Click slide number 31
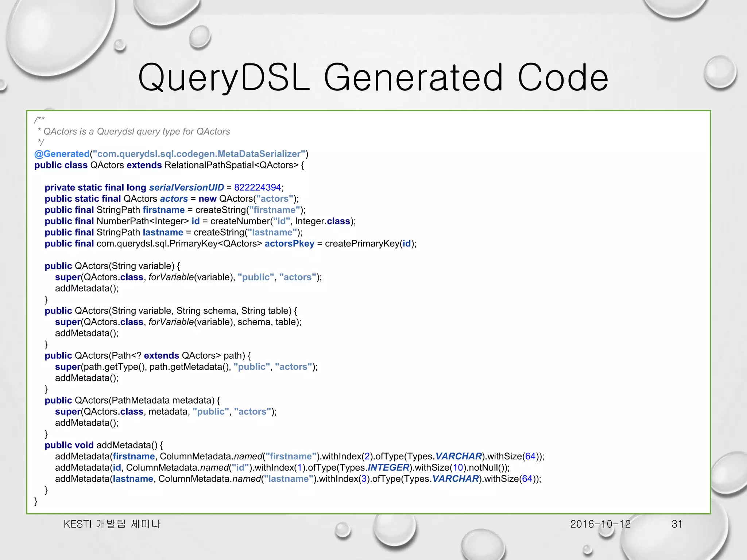Viewport: 747px width, 560px height. click(x=677, y=524)
